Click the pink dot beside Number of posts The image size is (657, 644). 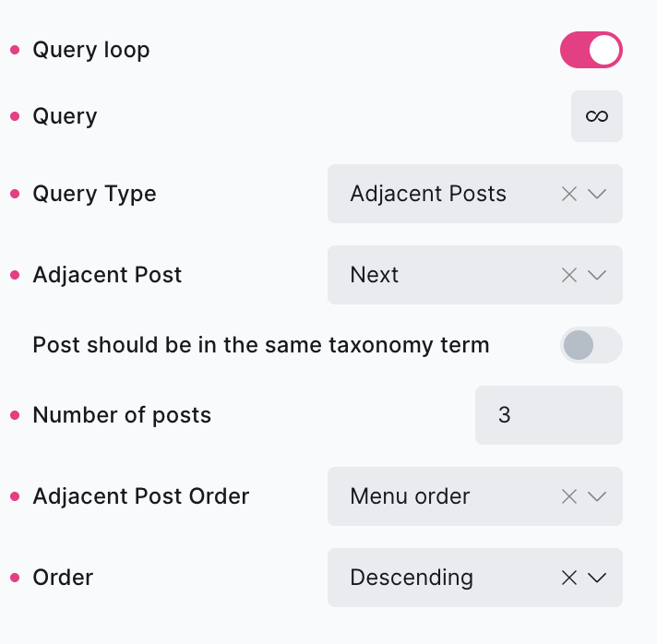point(15,415)
